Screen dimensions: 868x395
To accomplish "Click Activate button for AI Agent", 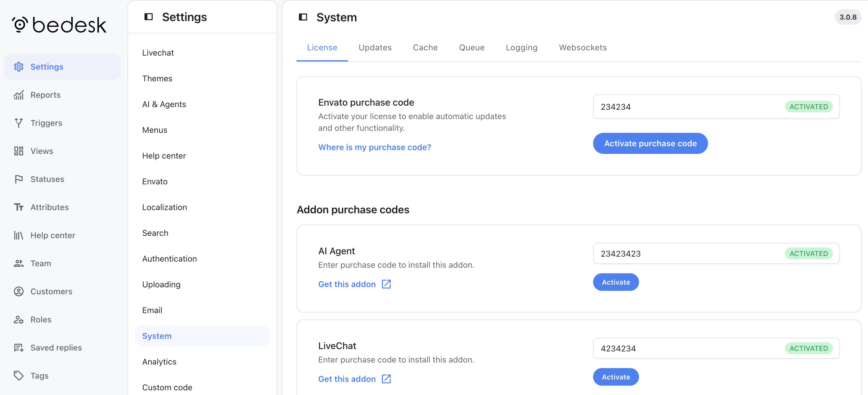I will point(616,282).
